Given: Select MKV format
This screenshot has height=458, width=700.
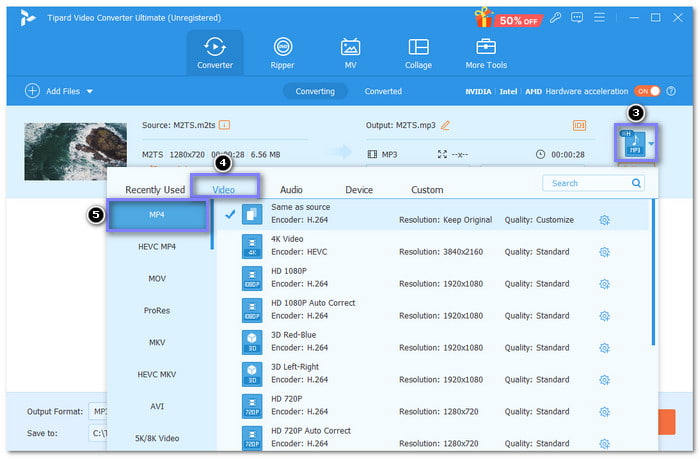Looking at the screenshot, I should 157,342.
